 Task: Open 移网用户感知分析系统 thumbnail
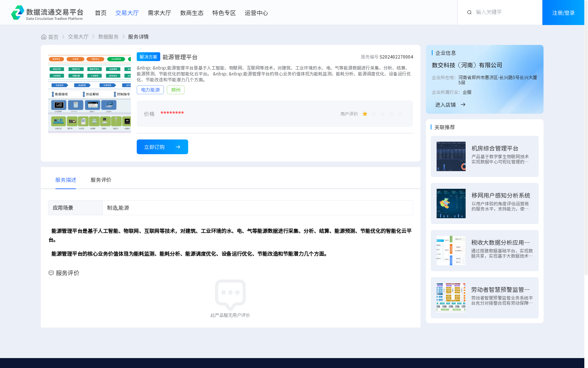451,204
